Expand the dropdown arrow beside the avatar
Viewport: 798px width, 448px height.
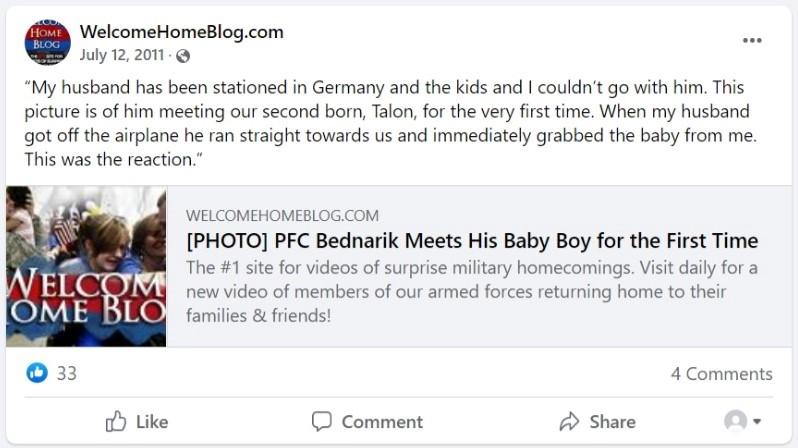point(757,421)
